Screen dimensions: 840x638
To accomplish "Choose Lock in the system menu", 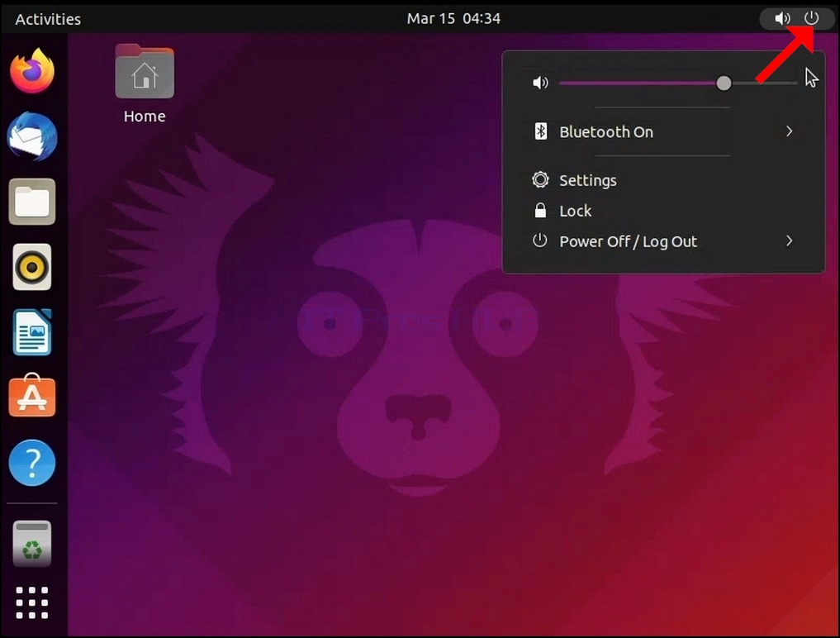I will click(663, 211).
